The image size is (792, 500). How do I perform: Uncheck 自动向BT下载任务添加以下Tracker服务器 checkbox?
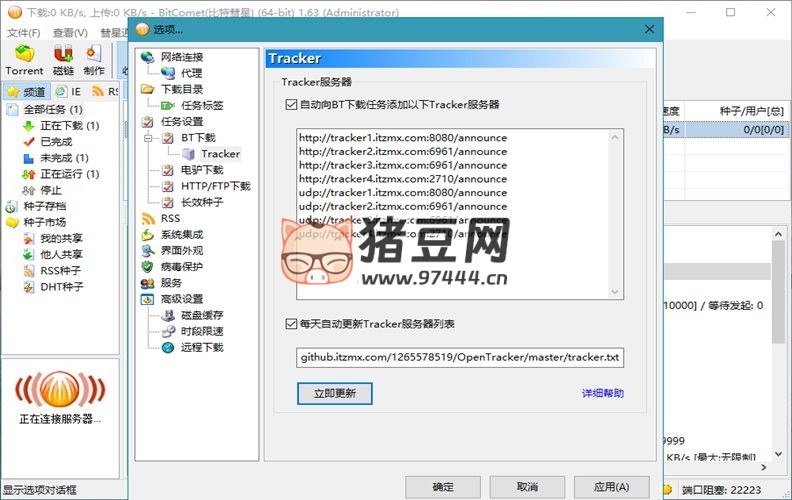pyautogui.click(x=291, y=104)
